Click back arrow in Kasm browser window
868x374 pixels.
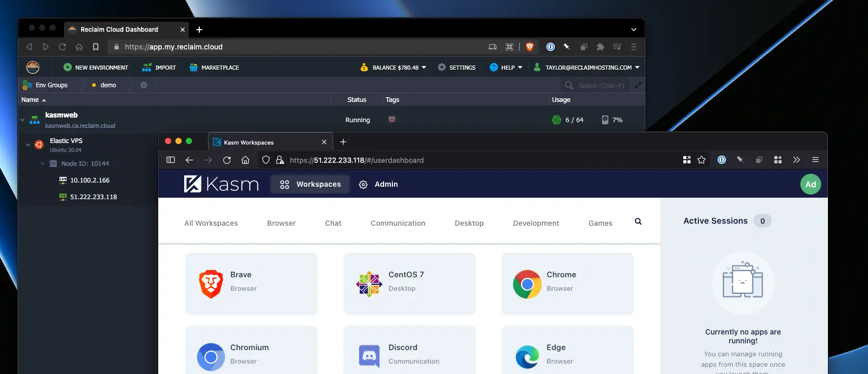pos(189,160)
